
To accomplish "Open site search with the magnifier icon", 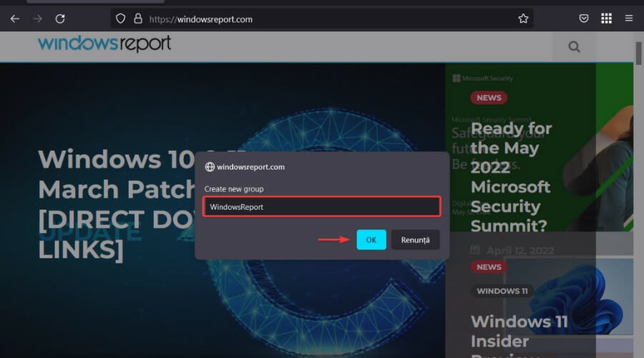I will click(574, 47).
